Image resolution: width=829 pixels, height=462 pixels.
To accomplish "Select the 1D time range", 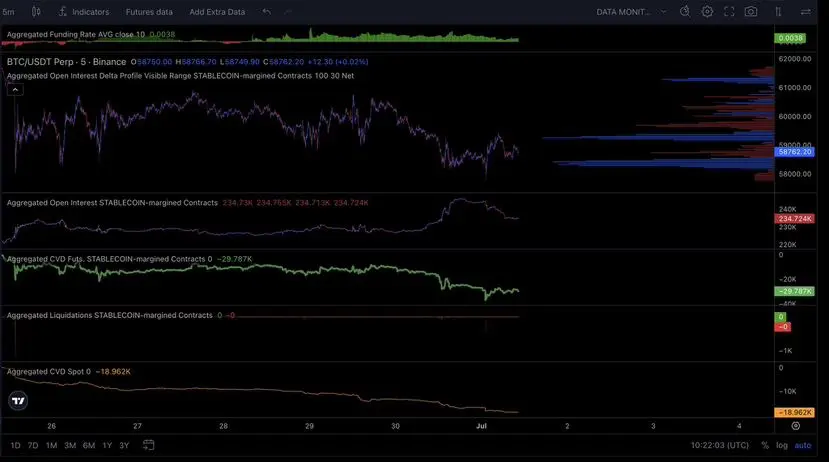I will tap(15, 445).
